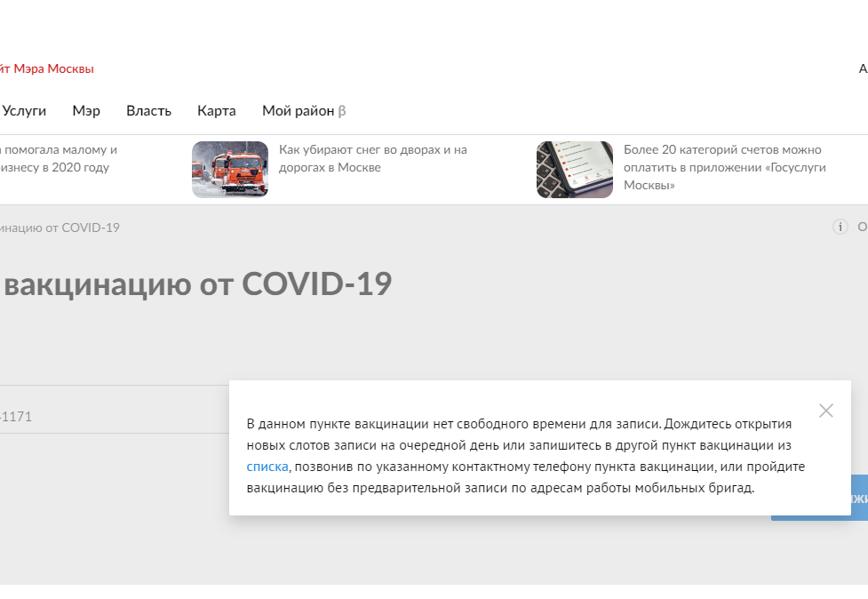The width and height of the screenshot is (868, 599).
Task: Click the blue button behind the popup
Action: click(x=859, y=498)
